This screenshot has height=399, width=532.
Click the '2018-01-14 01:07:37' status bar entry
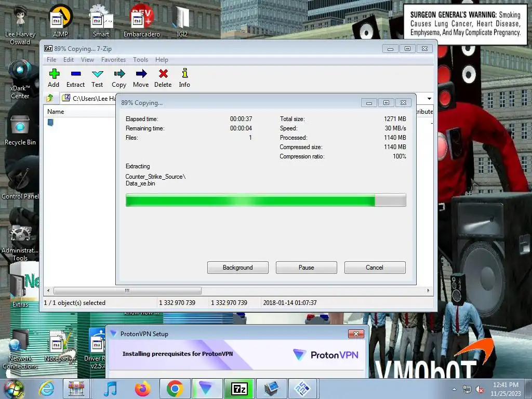(x=290, y=303)
